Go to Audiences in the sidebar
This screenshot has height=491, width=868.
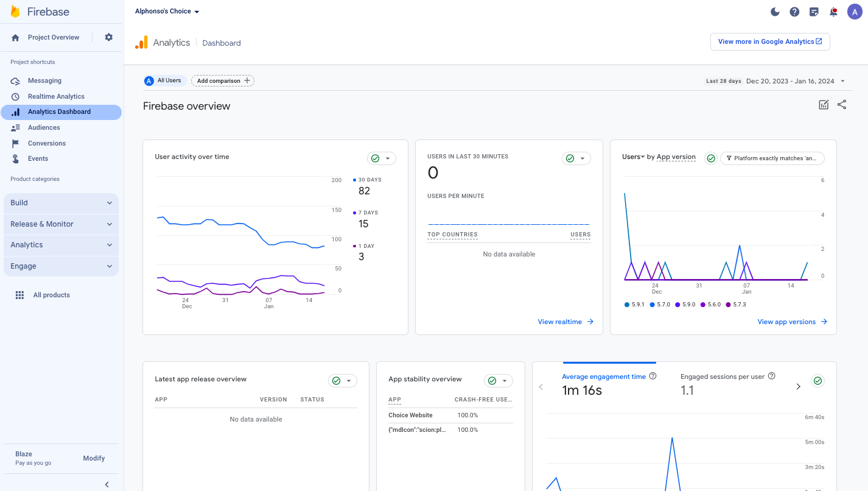pos(44,127)
